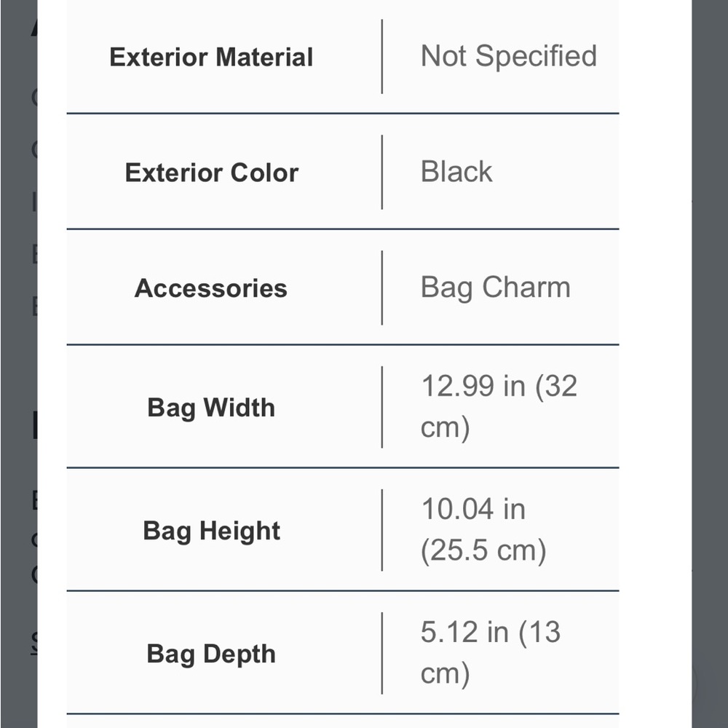This screenshot has height=728, width=728.
Task: Click the Bag Width label
Action: [211, 408]
